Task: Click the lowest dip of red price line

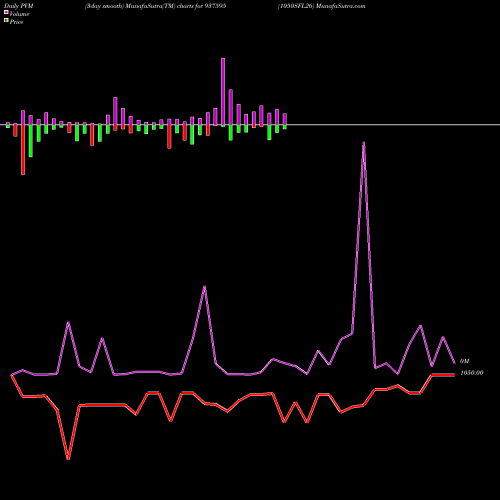Action: (68, 459)
